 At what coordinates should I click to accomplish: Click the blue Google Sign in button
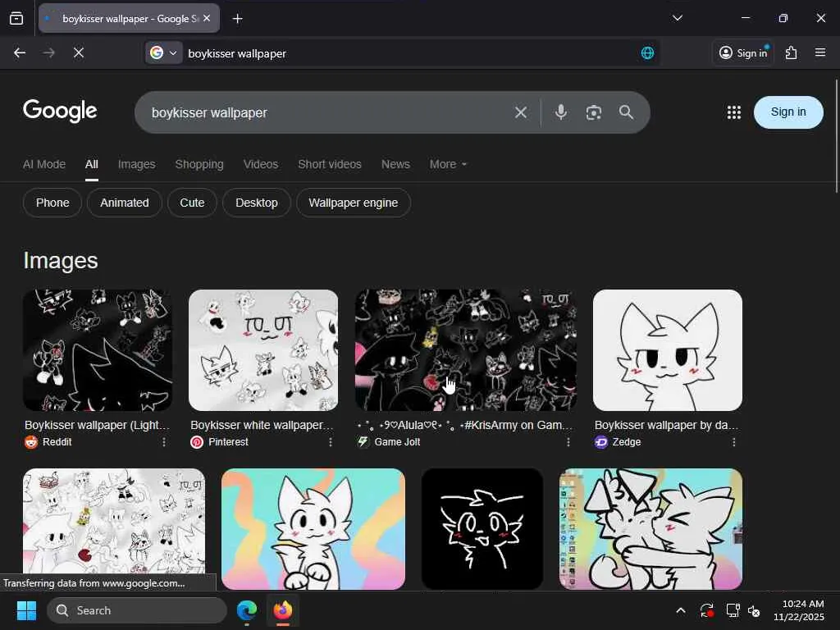coord(788,112)
